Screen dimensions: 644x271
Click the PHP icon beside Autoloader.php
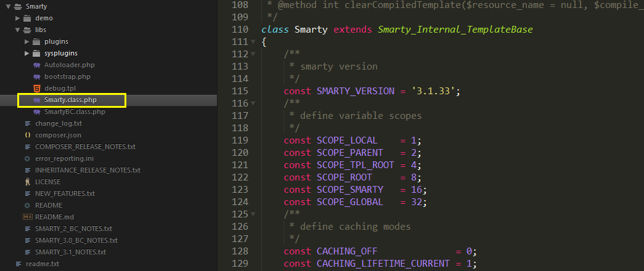37,65
